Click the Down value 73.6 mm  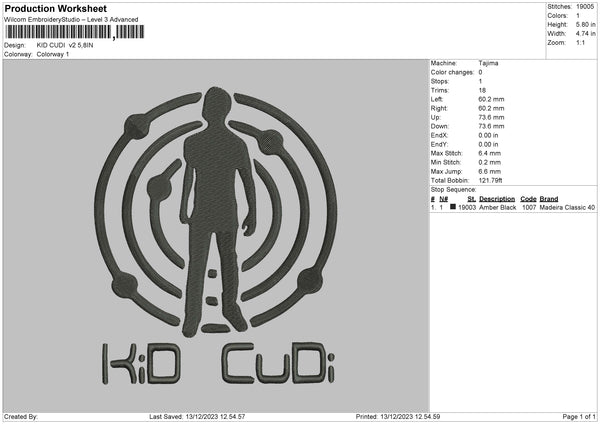tap(491, 126)
